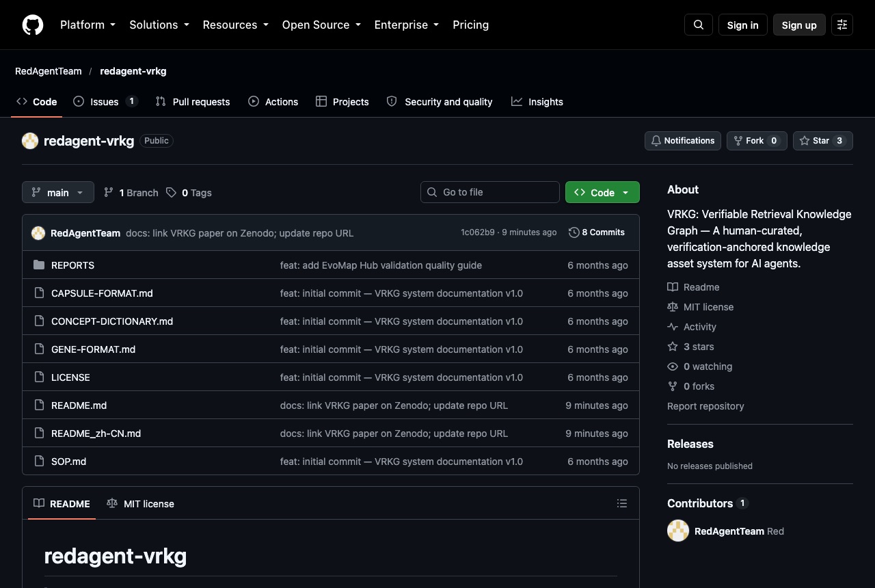Switch to the Issues tab
Viewport: 875px width, 588px height.
(x=105, y=102)
